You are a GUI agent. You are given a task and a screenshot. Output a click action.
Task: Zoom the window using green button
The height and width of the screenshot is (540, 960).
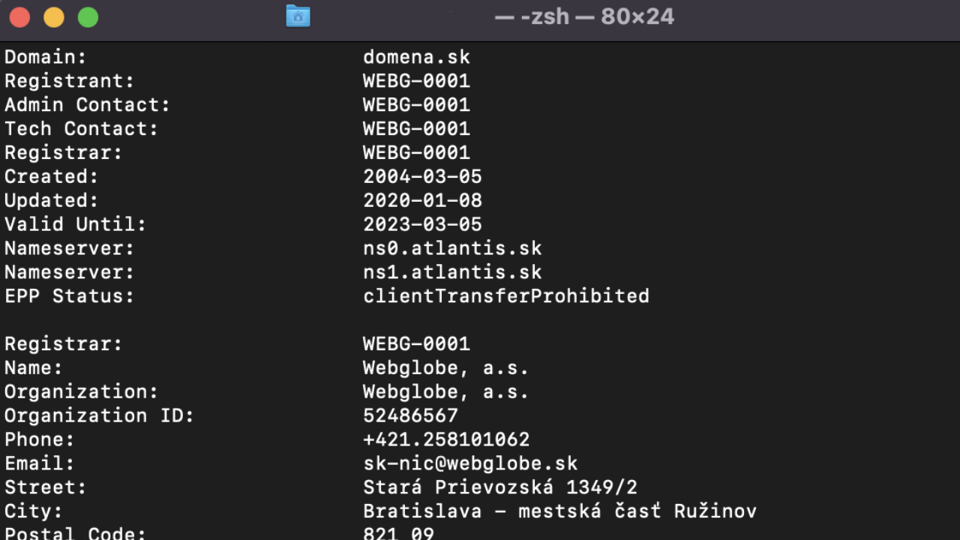(x=88, y=17)
